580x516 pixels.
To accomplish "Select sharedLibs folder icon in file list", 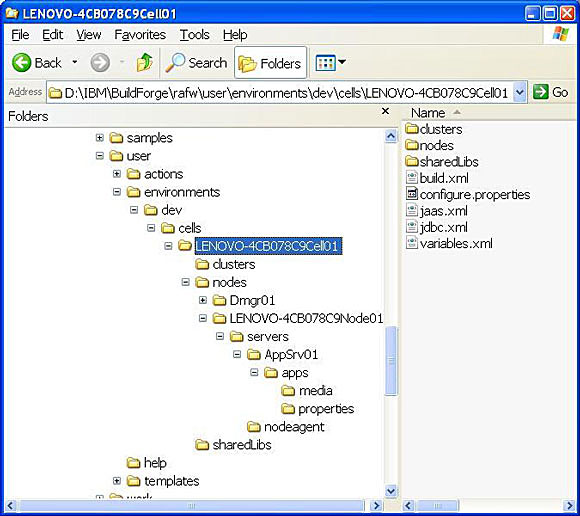I will (x=411, y=161).
